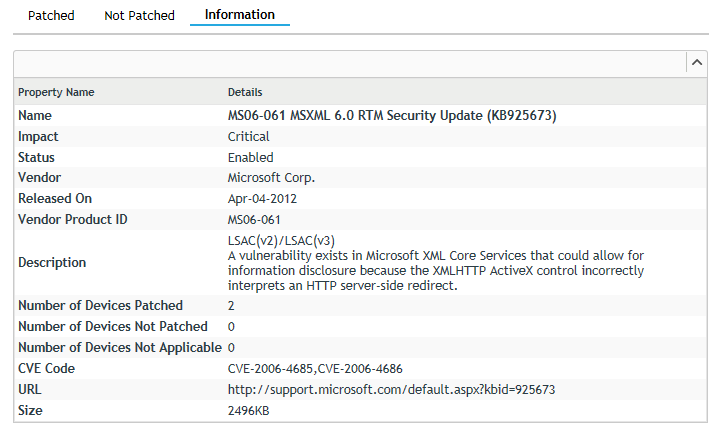Click the Apr-04-2012 release date

coord(263,199)
